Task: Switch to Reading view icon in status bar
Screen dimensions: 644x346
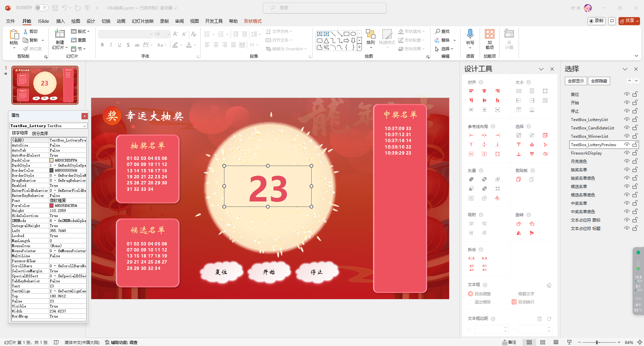Action: point(556,342)
